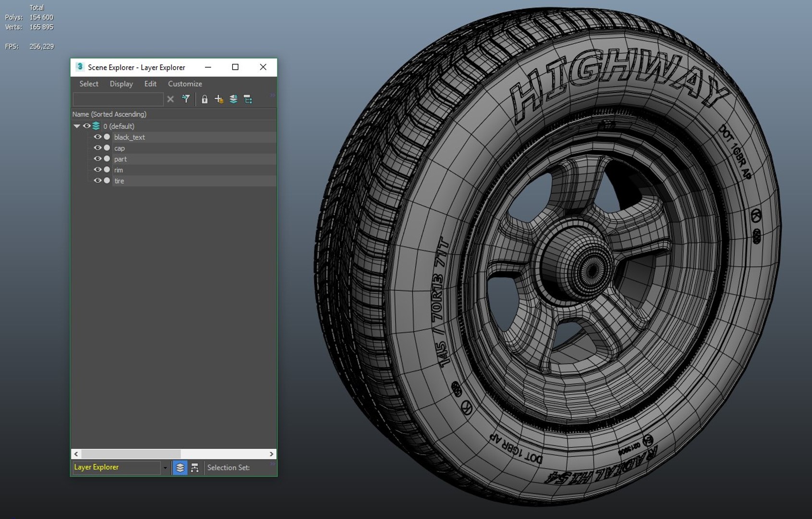812x519 pixels.
Task: Click the layer icon of 0 (default)
Action: click(96, 126)
